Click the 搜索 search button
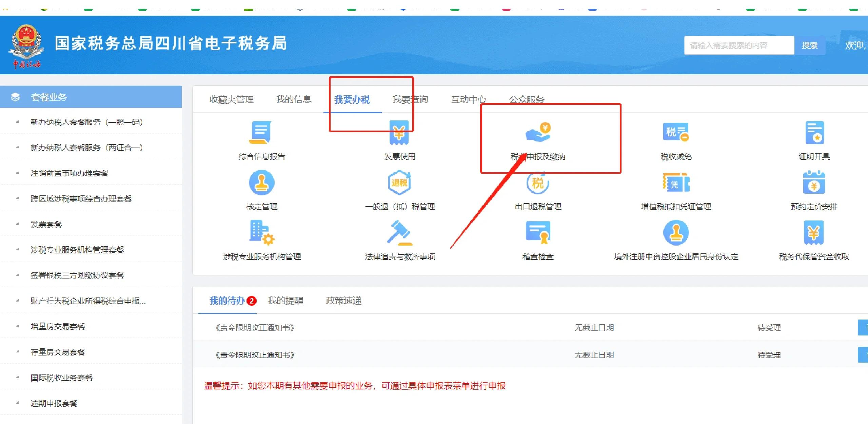This screenshot has width=868, height=424. point(810,45)
